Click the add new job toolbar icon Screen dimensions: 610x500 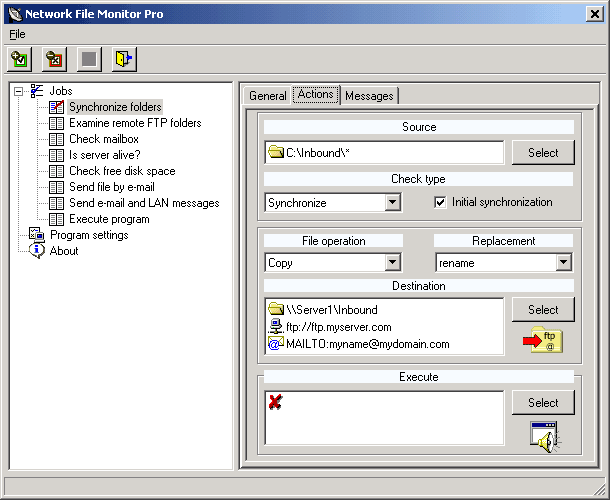[x=19, y=60]
